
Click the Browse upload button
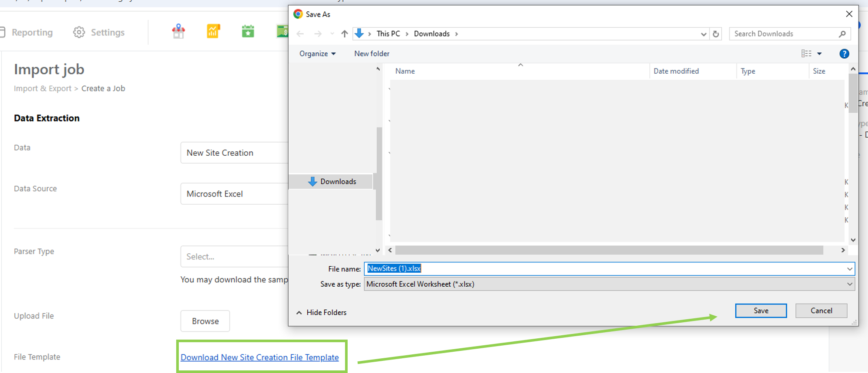coord(205,321)
